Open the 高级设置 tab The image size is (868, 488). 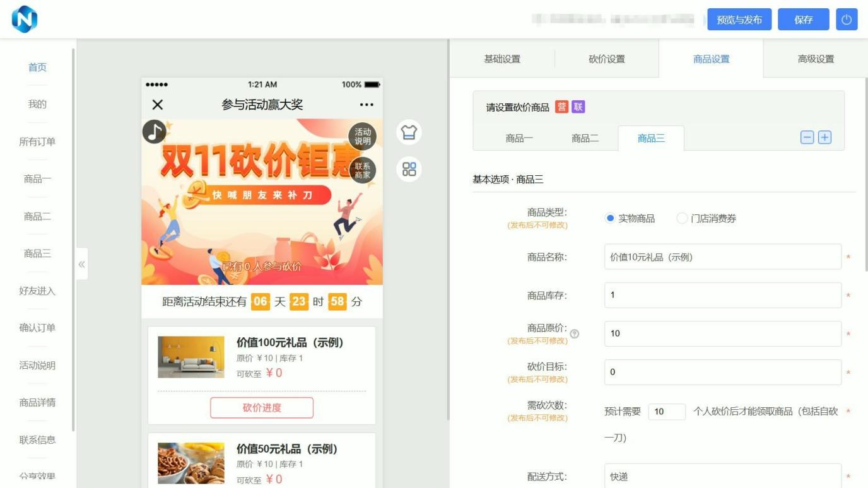coord(815,59)
